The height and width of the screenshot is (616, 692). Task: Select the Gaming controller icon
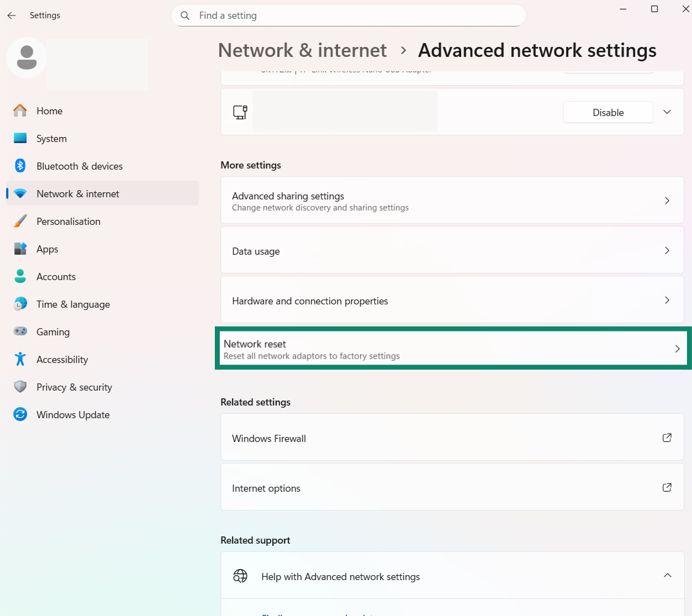tap(20, 331)
